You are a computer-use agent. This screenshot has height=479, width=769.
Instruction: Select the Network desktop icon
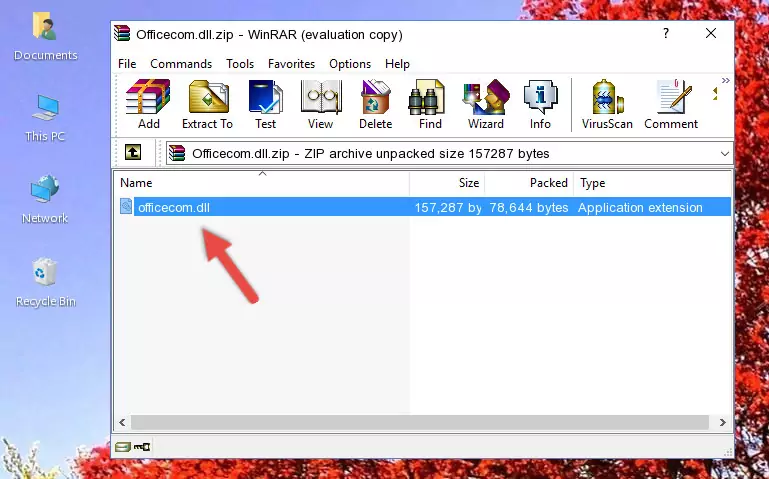click(45, 199)
